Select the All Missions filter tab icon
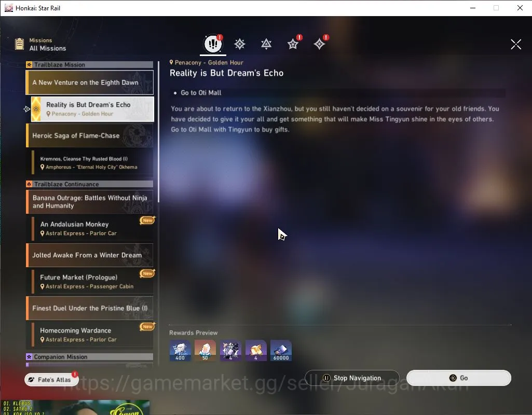The width and height of the screenshot is (532, 415). click(213, 44)
